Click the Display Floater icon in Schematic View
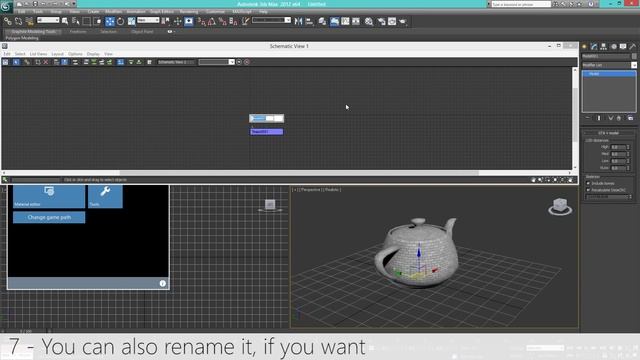Viewport: 640px width, 360px height. coord(5,62)
